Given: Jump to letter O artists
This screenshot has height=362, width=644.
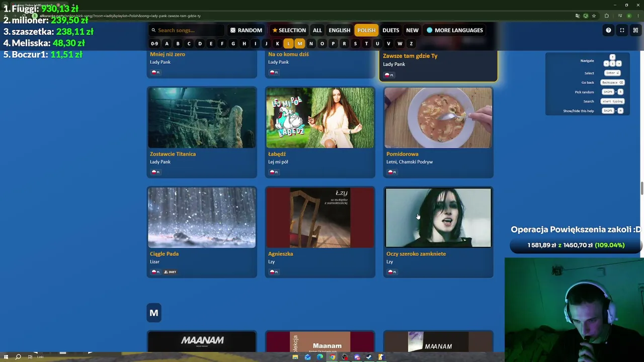Looking at the screenshot, I should 322,44.
